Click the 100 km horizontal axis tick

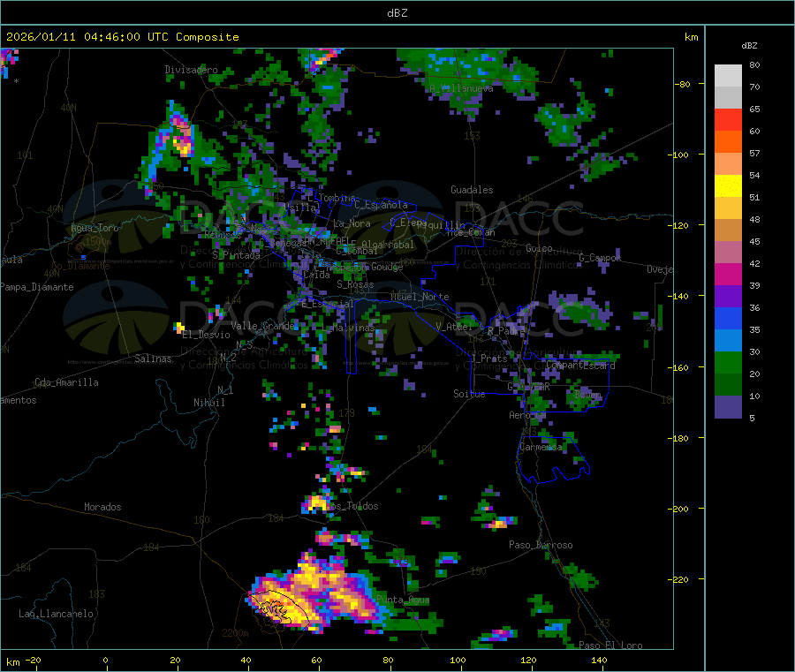(458, 660)
